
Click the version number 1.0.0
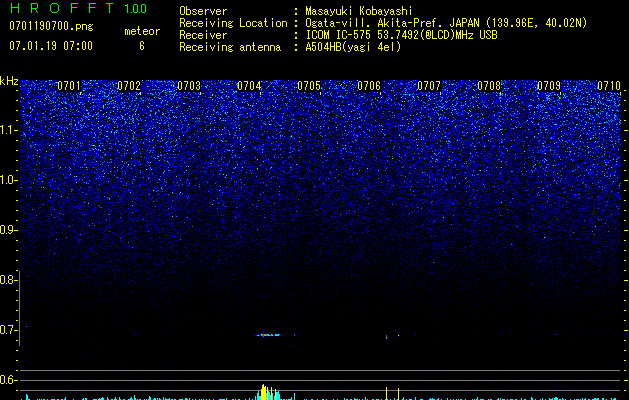click(135, 8)
